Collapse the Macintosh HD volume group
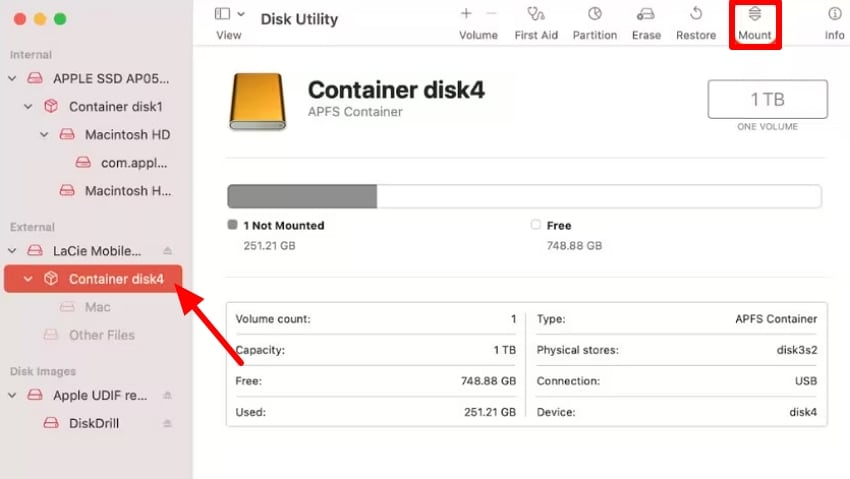The width and height of the screenshot is (850, 479). pyautogui.click(x=45, y=134)
